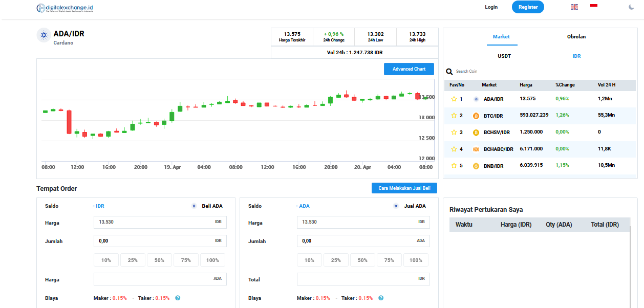Click the trade history panel scrollbar
644x308 pixels.
[x=630, y=266]
